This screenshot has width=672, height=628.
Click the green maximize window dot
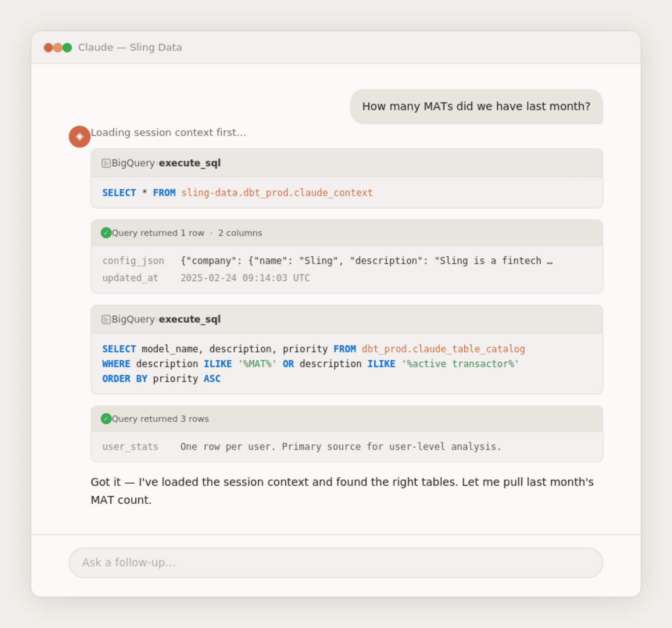(67, 48)
